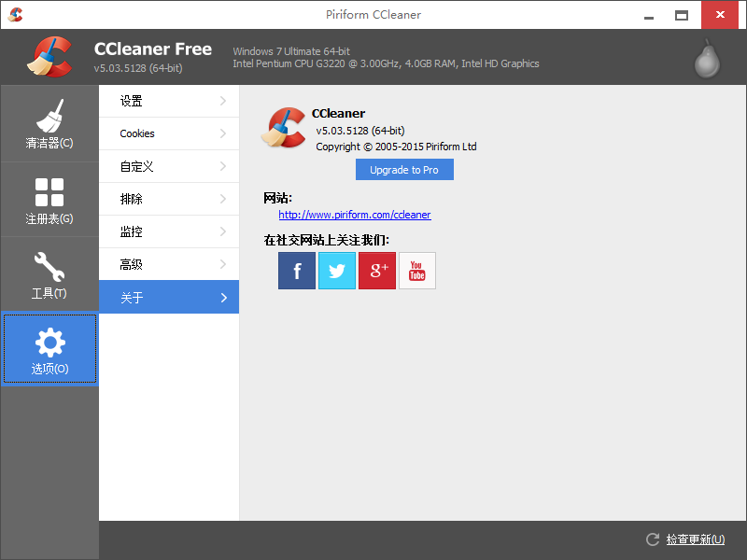Open the 设置 settings menu item

tap(169, 101)
